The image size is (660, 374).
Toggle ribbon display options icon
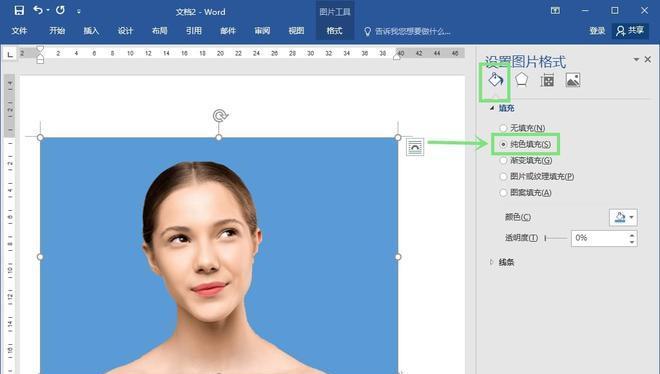point(555,11)
